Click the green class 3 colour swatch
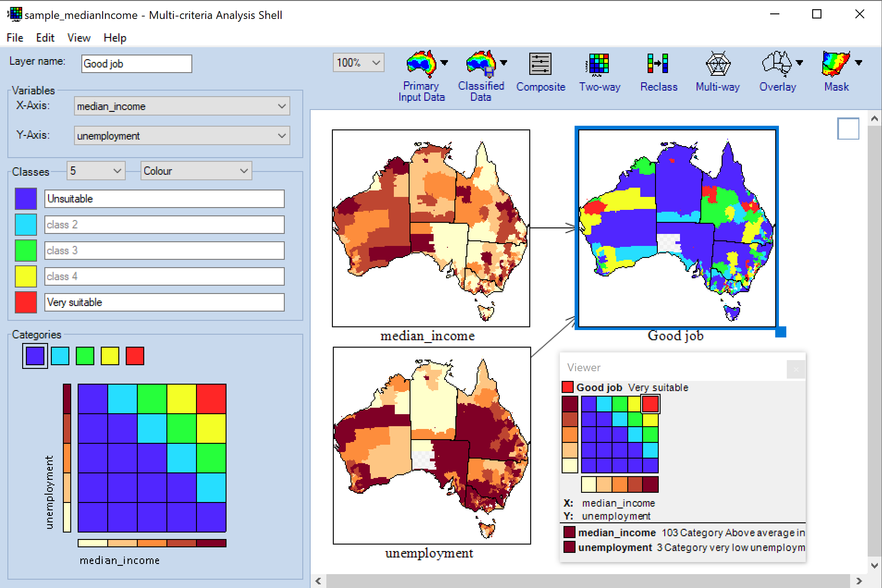Image resolution: width=882 pixels, height=588 pixels. [x=26, y=251]
